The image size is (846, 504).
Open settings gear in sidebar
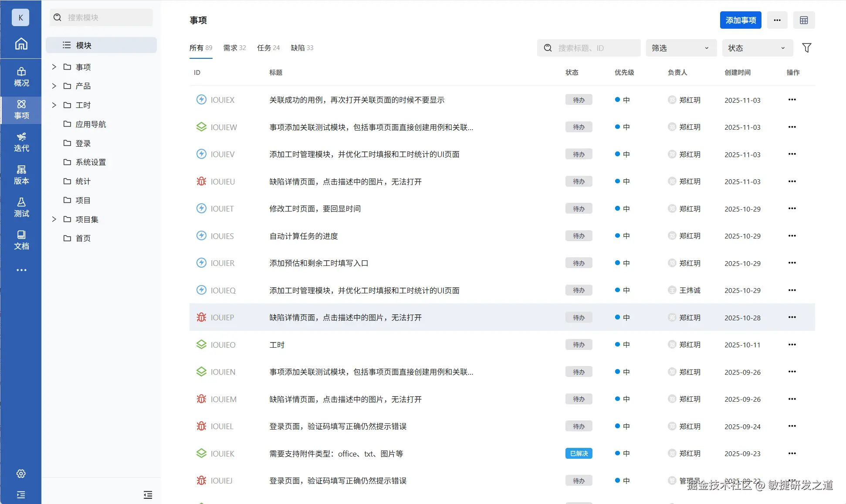[x=21, y=474]
